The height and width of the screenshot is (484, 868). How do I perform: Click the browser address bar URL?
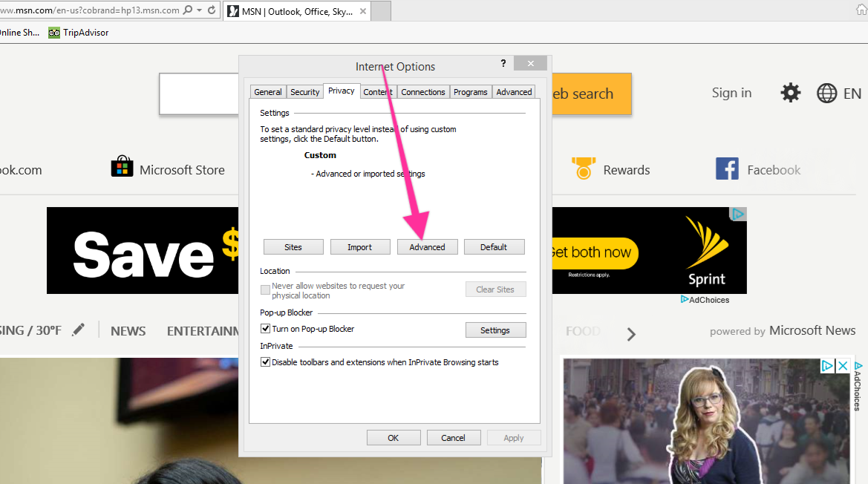[90, 10]
